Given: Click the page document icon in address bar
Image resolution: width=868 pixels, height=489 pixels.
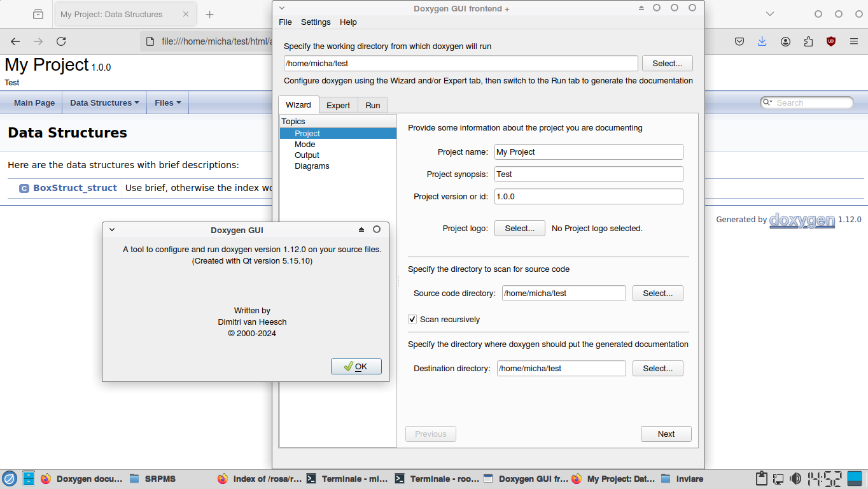Looking at the screenshot, I should coord(150,41).
